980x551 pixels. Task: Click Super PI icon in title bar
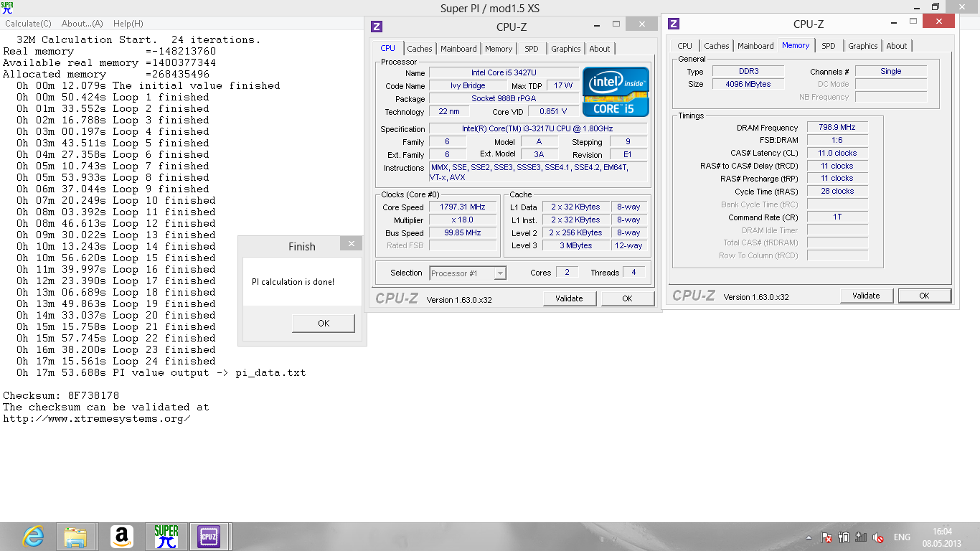coord(6,8)
